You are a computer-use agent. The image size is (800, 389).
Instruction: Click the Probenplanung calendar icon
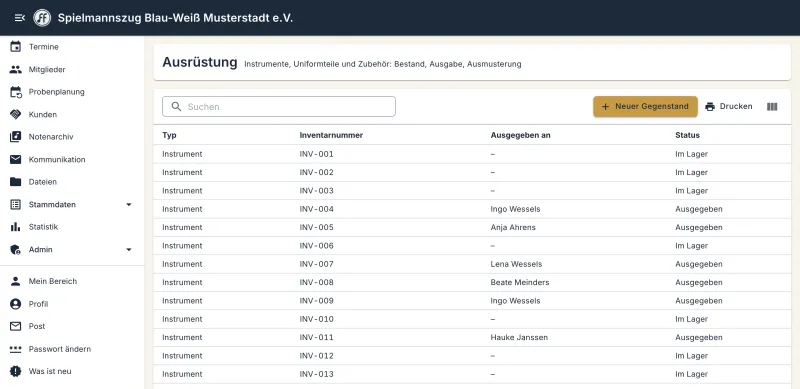pyautogui.click(x=16, y=92)
